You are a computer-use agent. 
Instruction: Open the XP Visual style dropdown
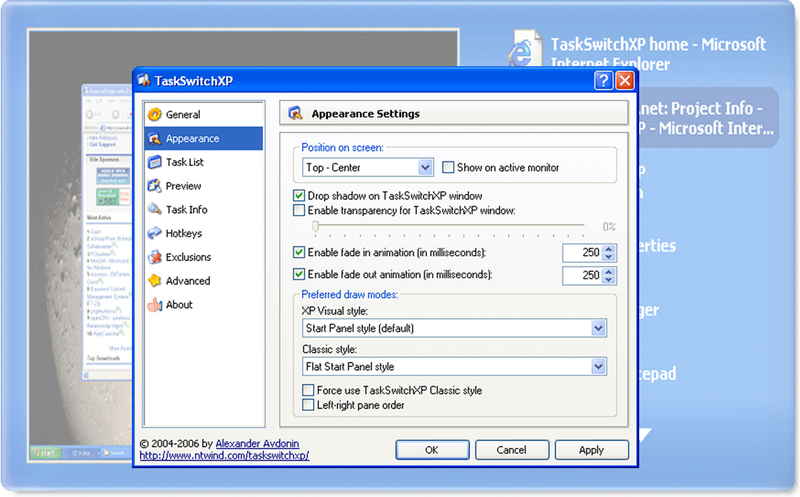click(598, 328)
